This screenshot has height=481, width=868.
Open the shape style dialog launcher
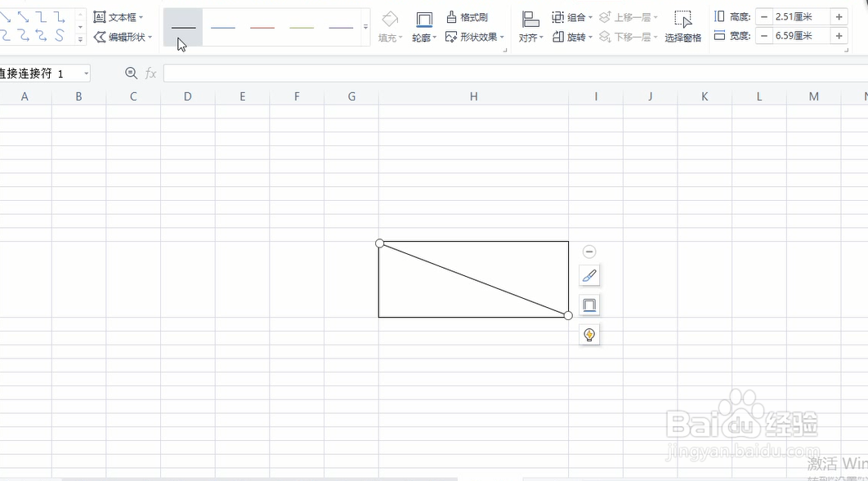pyautogui.click(x=505, y=51)
